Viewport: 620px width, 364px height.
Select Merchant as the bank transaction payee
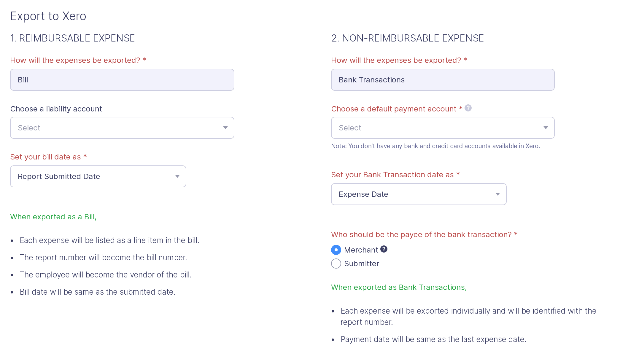click(x=336, y=250)
